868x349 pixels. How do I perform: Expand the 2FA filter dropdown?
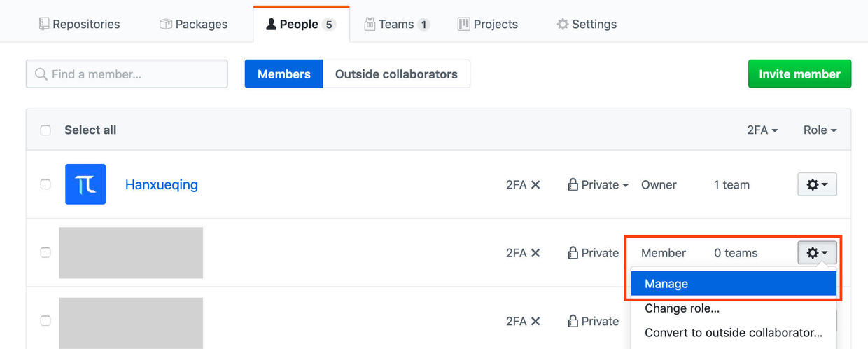pos(762,130)
